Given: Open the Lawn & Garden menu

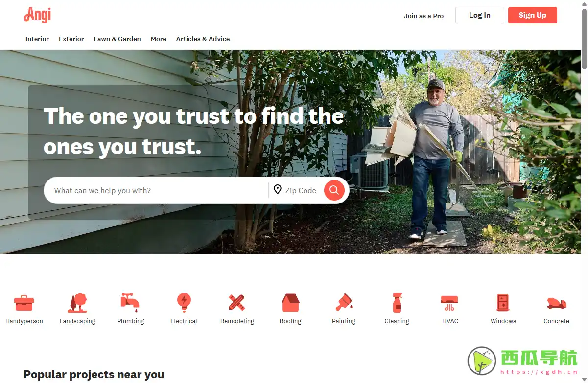Looking at the screenshot, I should (118, 39).
